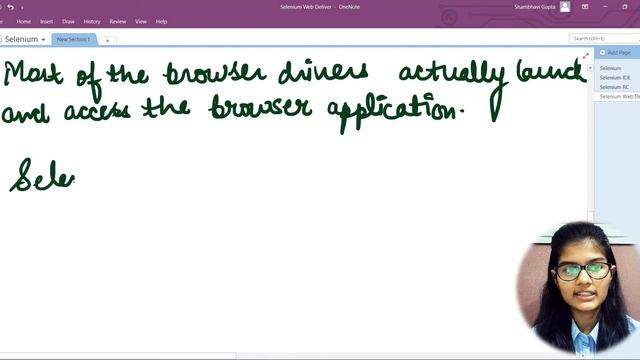640x360 pixels.
Task: Click the Shambhavi Gupta account avatar
Action: (565, 7)
